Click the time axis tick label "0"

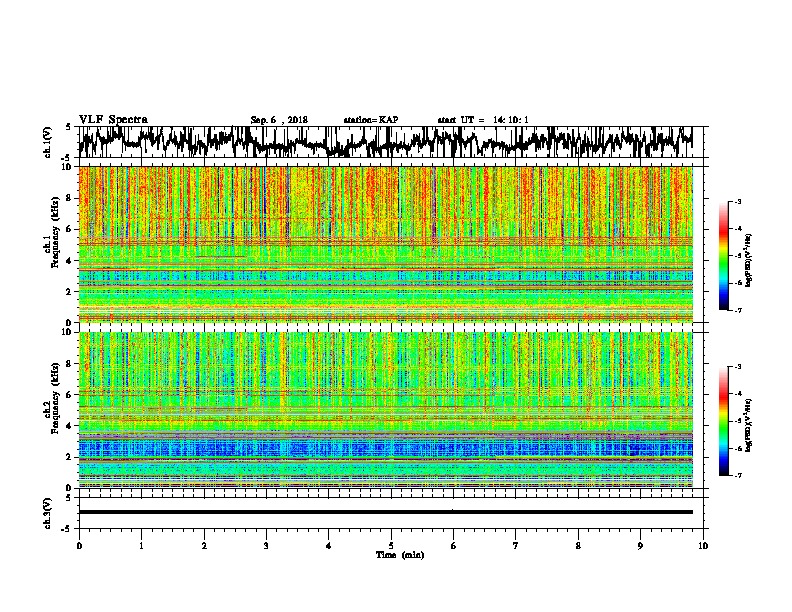(79, 546)
